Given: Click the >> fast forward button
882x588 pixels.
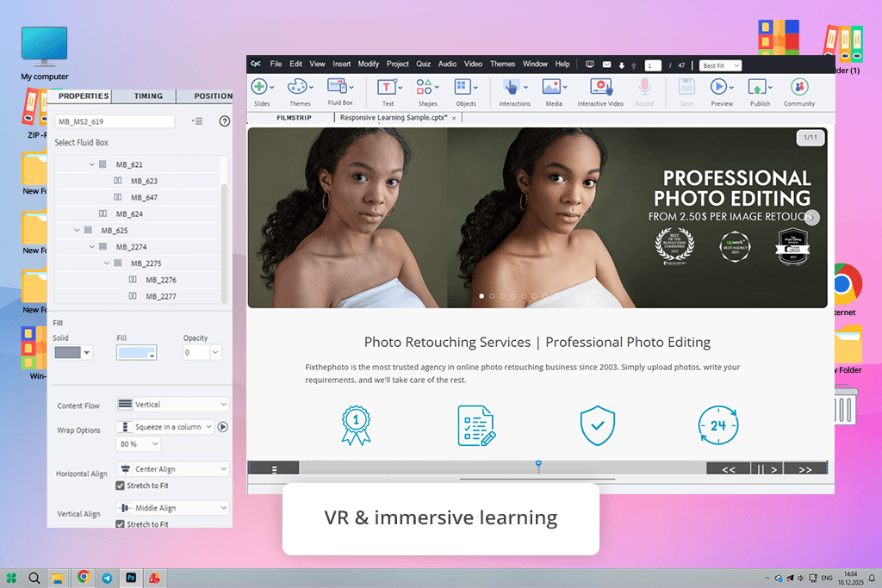Looking at the screenshot, I should point(805,469).
